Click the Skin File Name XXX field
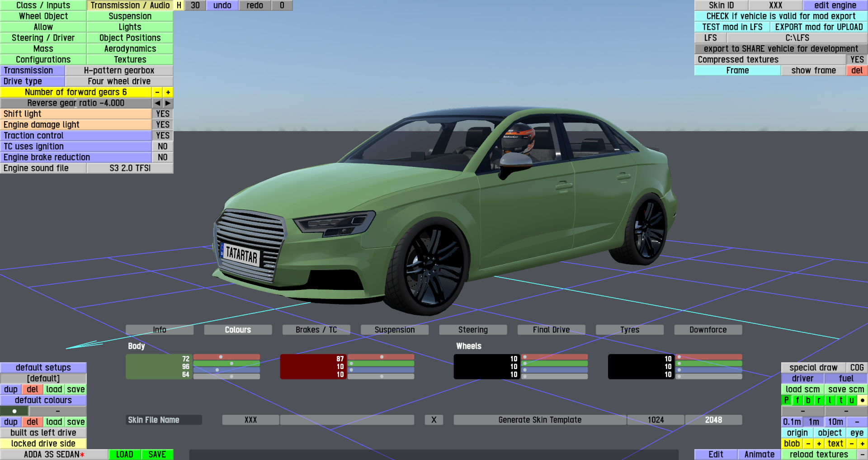Viewport: 868px width, 460px height. tap(251, 420)
